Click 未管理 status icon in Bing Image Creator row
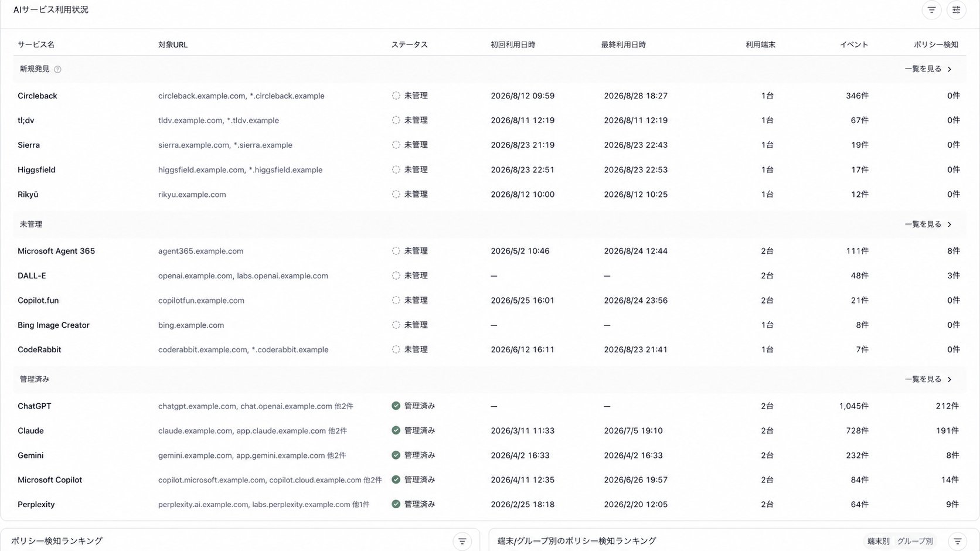The width and height of the screenshot is (980, 551). click(x=396, y=325)
